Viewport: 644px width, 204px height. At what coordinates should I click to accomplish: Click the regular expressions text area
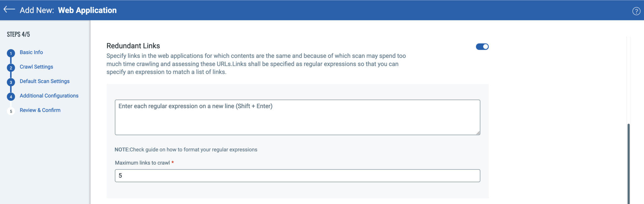[297, 117]
